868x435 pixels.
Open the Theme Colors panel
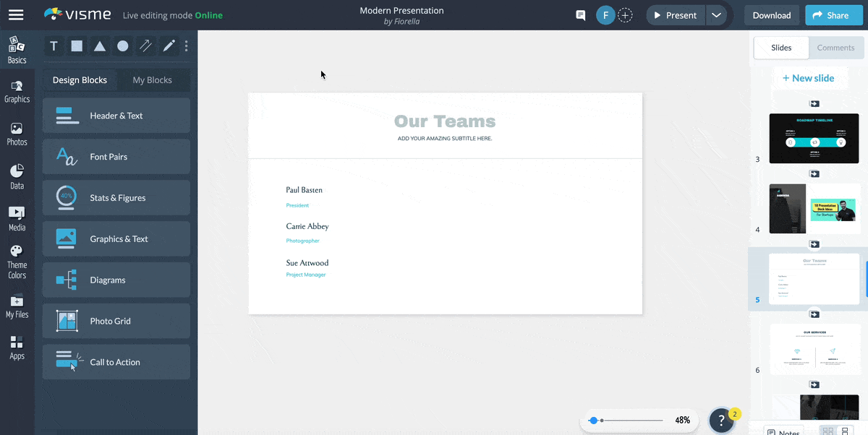pos(17,262)
